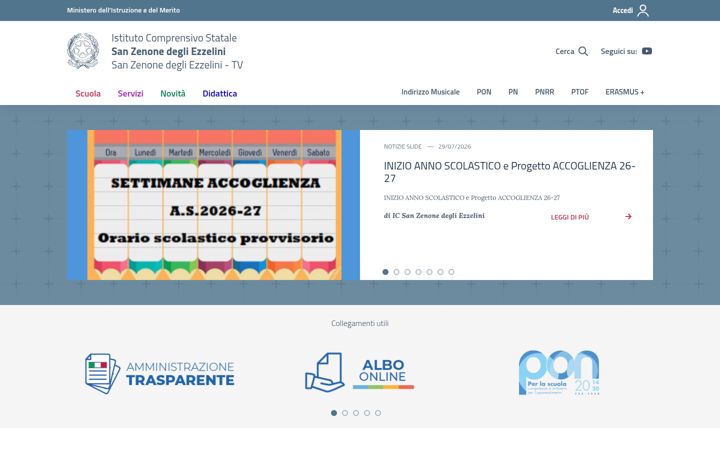Select second news slide dot
Screen dimensions: 720x450
396,272
